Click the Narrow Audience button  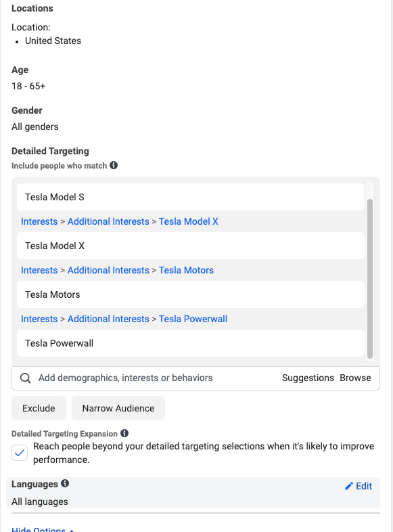coord(118,408)
